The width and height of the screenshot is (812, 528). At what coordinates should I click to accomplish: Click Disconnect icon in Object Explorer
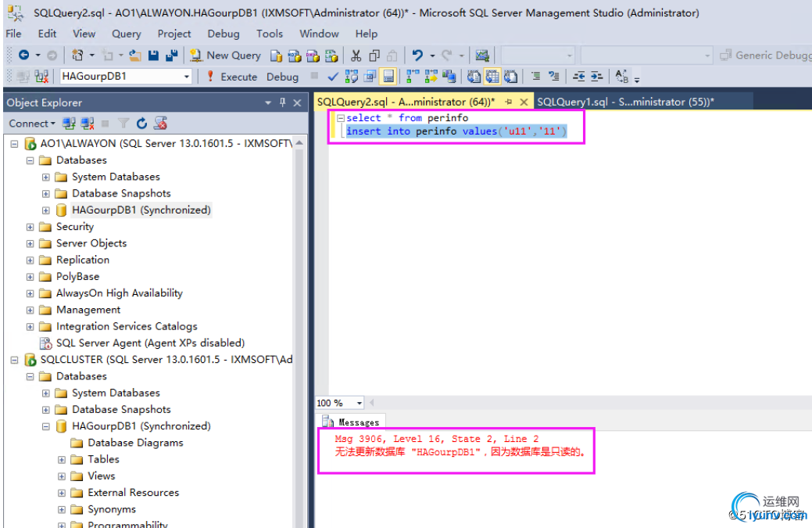pos(87,124)
